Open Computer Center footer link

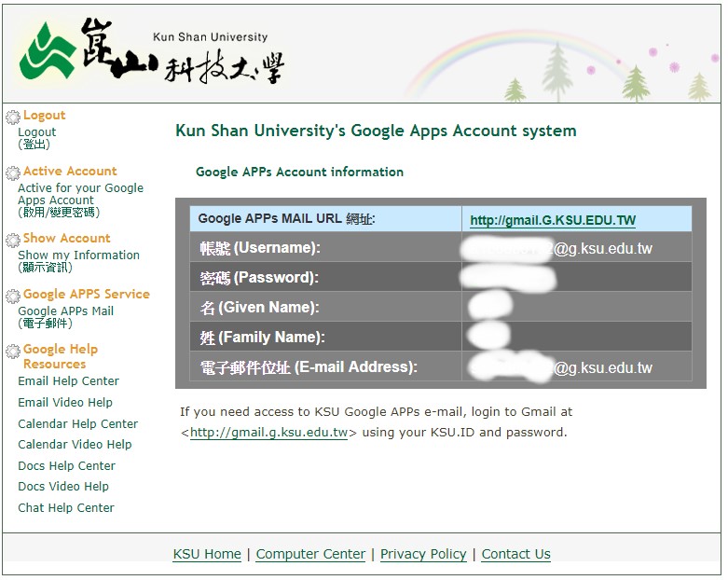coord(310,554)
